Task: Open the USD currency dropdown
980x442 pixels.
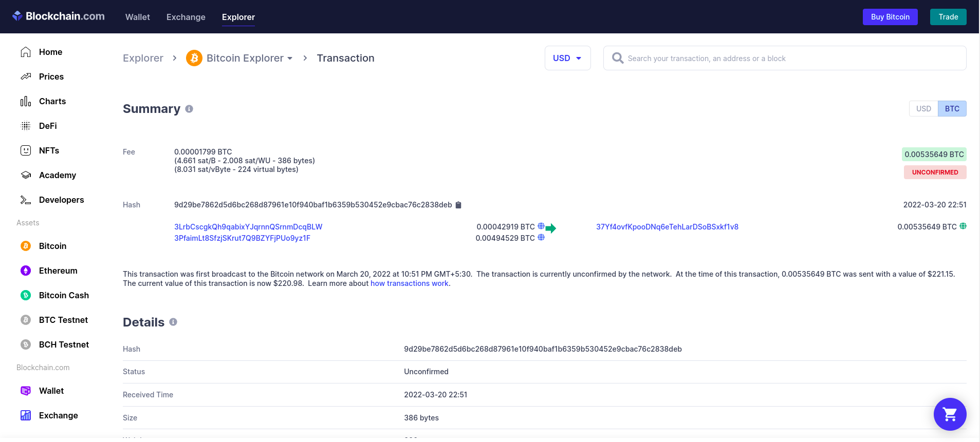Action: [567, 58]
